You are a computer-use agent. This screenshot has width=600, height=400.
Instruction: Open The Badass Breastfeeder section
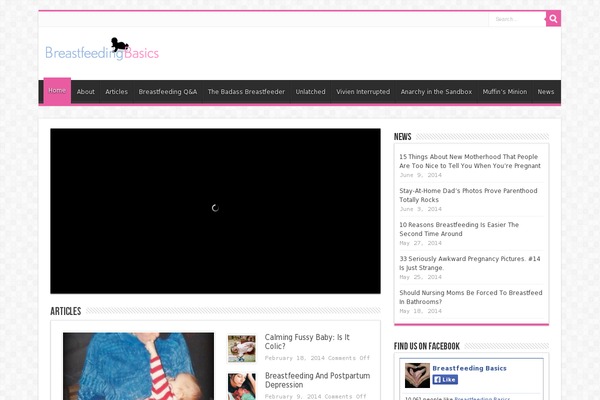(x=246, y=92)
